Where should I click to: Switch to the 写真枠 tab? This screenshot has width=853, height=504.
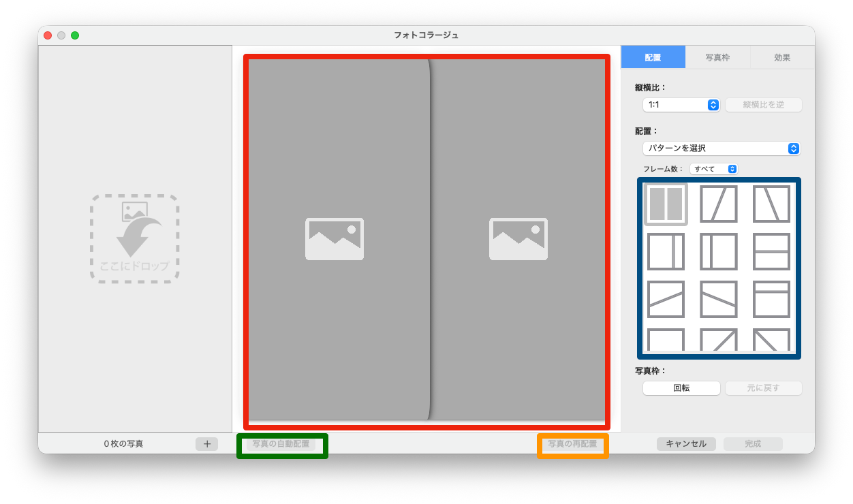click(x=717, y=58)
